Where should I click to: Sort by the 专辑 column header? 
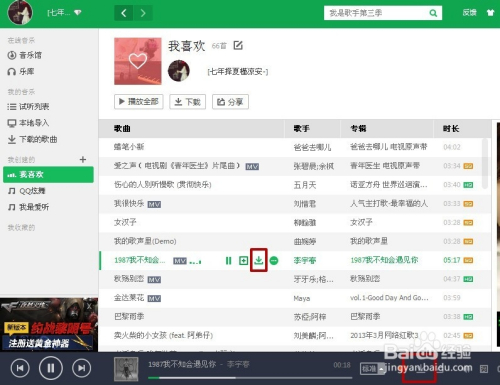[x=358, y=129]
